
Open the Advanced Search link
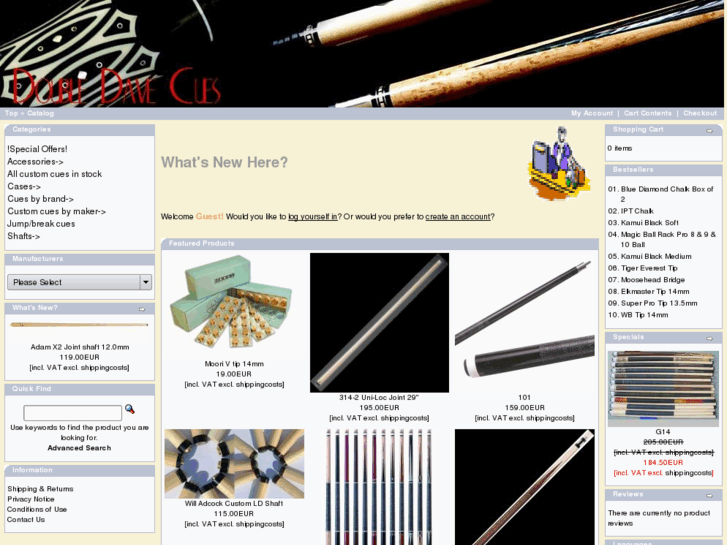coord(79,448)
